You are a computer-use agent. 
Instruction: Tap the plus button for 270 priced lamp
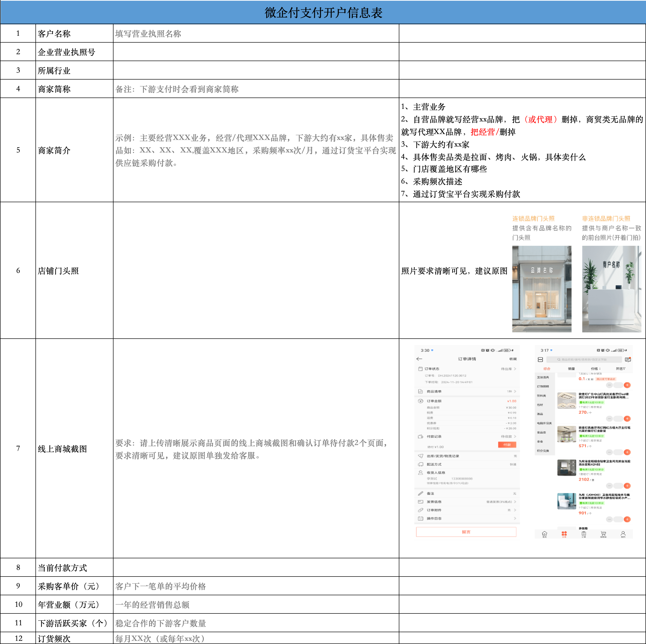click(627, 418)
